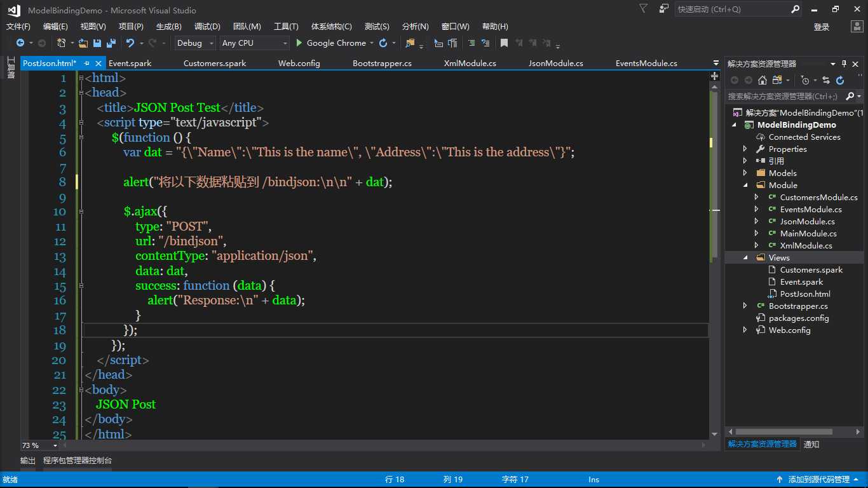This screenshot has height=488, width=868.
Task: Click the 登录 sign-in link
Action: [822, 27]
